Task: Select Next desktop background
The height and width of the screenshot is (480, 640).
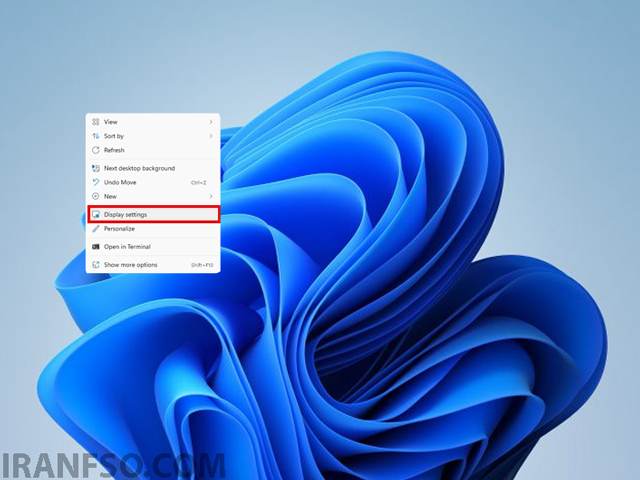Action: click(153, 168)
